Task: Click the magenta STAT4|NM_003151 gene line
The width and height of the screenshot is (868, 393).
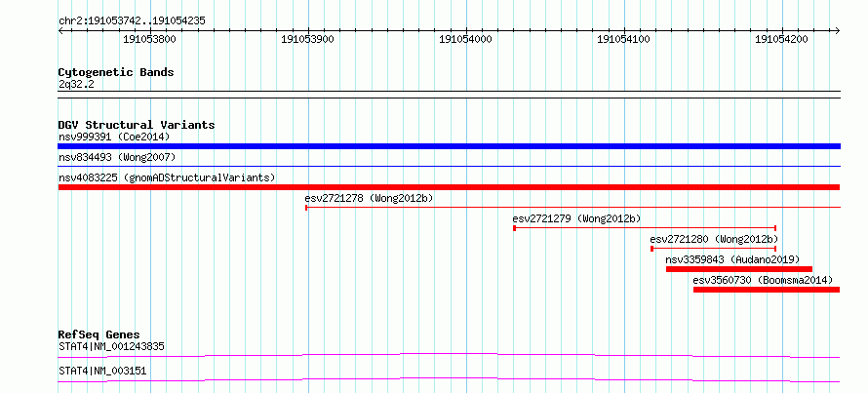Action: click(x=449, y=379)
